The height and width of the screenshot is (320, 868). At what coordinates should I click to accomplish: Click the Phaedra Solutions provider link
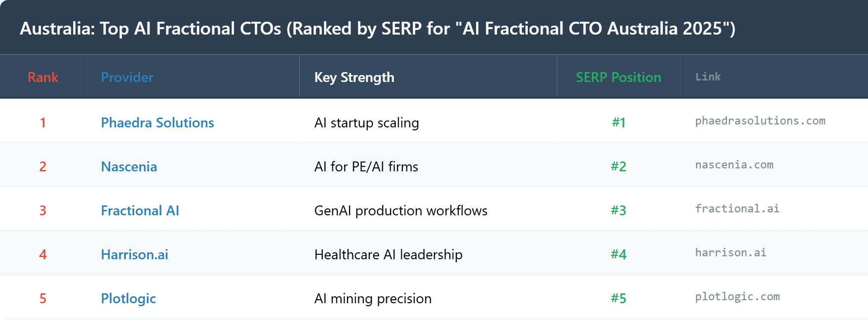(157, 122)
